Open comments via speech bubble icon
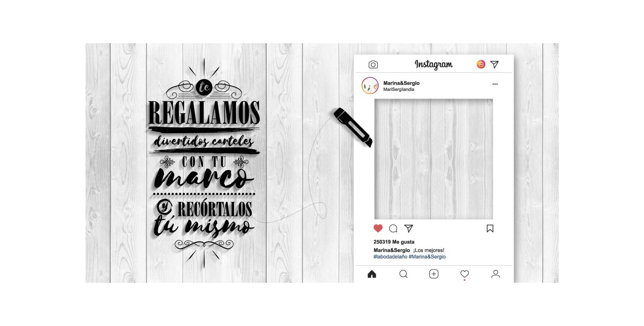The image size is (644, 326). coord(393,229)
